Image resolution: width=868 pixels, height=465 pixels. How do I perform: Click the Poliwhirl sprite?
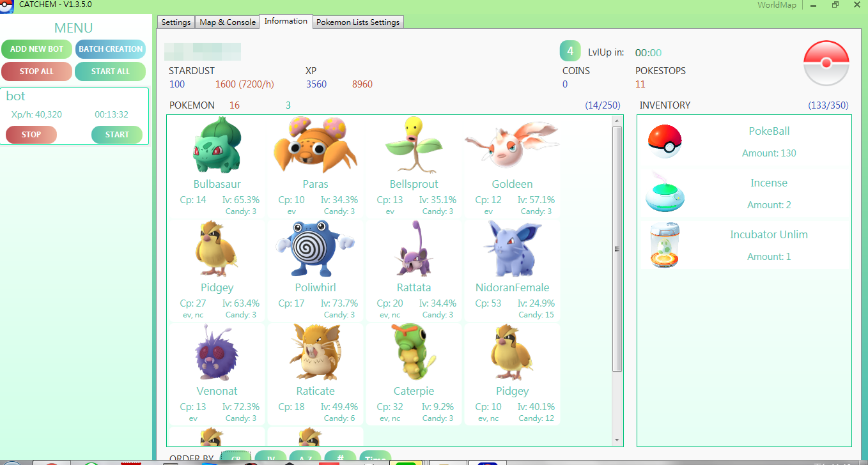(x=315, y=249)
